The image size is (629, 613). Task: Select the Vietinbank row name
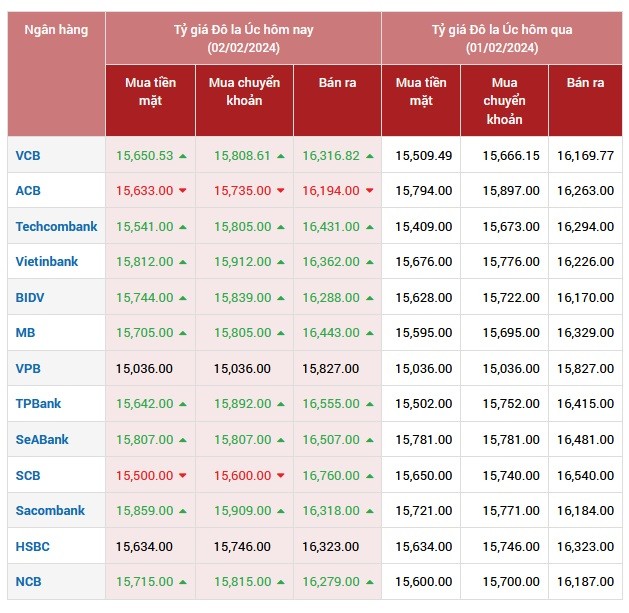46,262
